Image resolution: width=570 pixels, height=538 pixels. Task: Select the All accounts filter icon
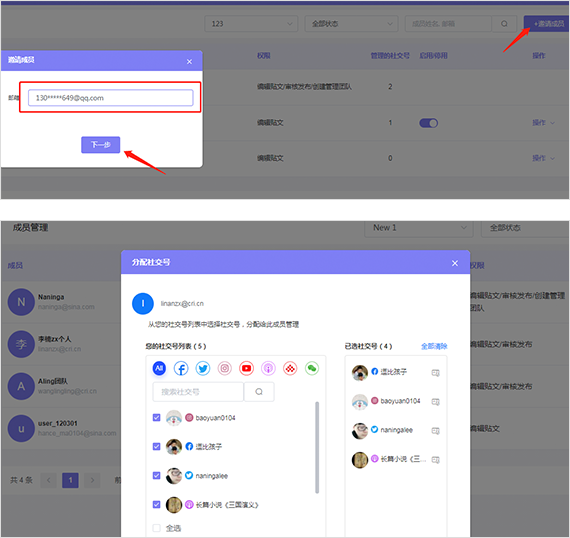pos(159,369)
